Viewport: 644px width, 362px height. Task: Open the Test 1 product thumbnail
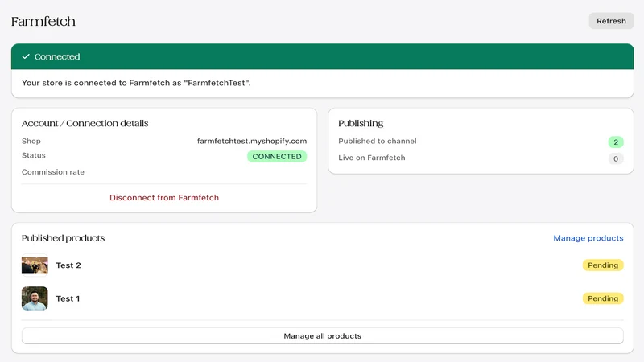35,298
